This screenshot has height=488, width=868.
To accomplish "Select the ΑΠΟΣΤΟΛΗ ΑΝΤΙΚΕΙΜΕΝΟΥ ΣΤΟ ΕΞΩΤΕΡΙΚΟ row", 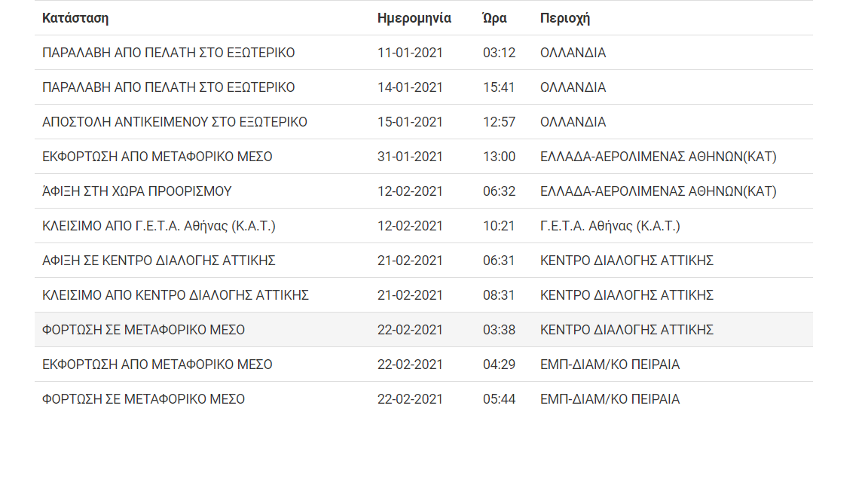I will tap(423, 122).
